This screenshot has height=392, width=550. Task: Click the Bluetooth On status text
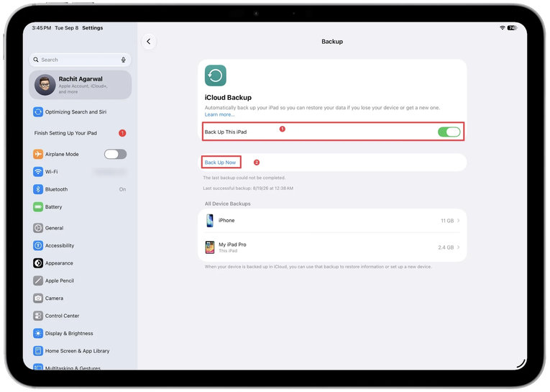[x=122, y=189]
